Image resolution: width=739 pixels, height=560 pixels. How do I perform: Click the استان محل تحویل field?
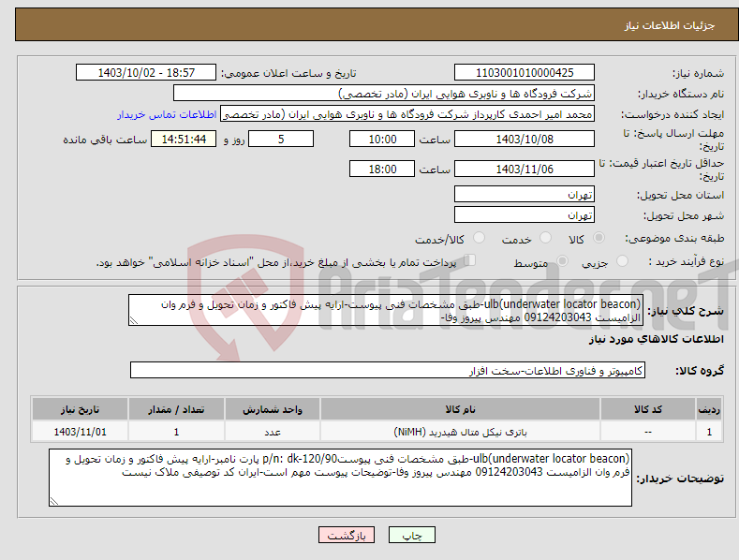coord(525,194)
